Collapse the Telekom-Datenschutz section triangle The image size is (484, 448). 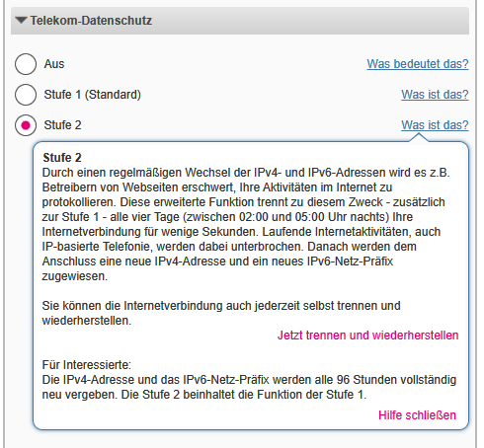tap(22, 21)
